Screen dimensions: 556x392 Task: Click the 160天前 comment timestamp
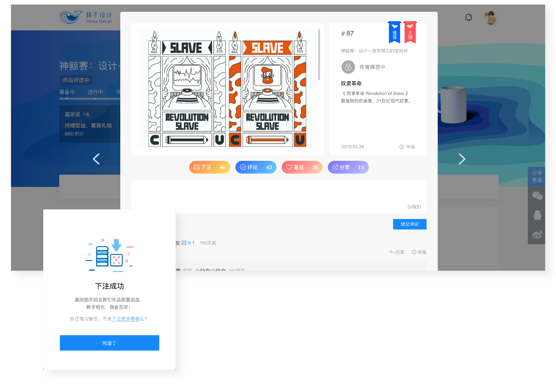pos(208,243)
